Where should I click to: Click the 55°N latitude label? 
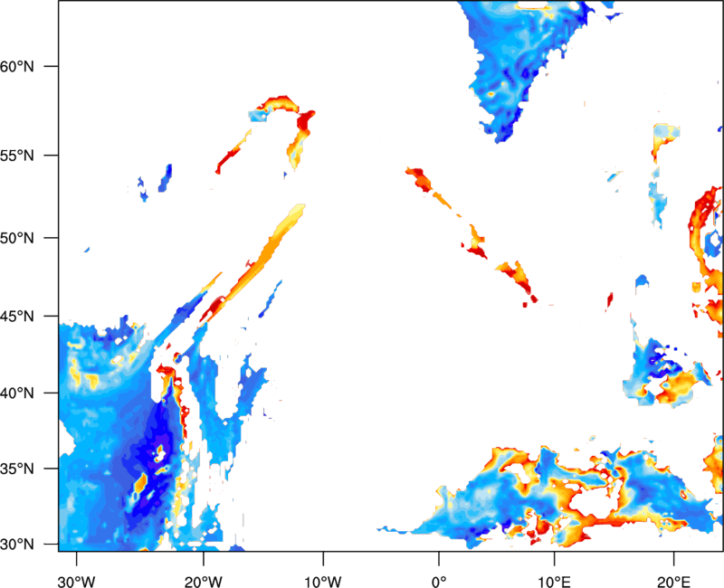click(17, 156)
